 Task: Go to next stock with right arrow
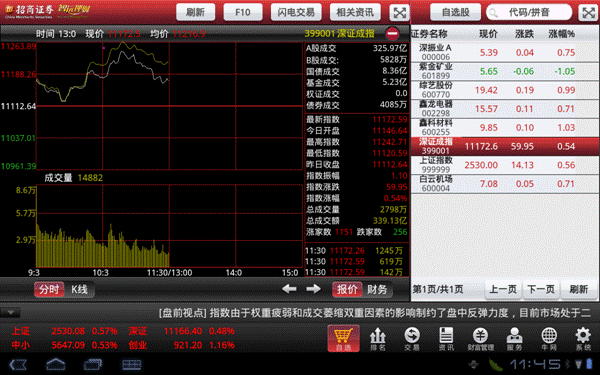[x=313, y=289]
